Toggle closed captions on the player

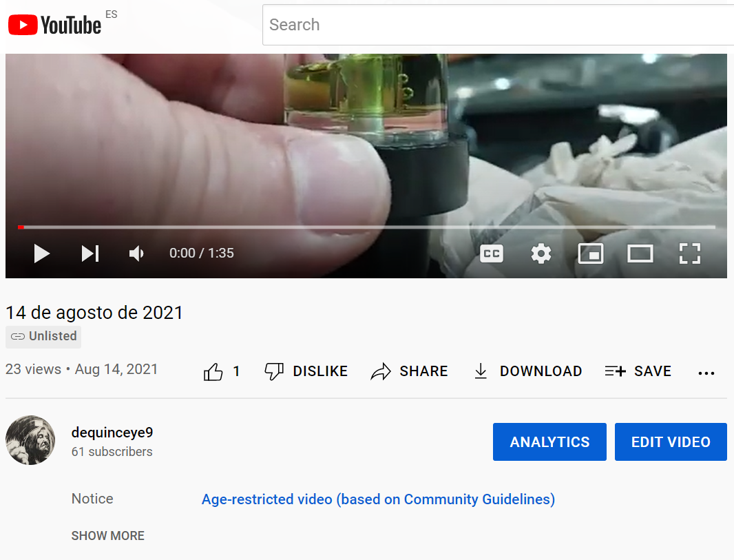tap(492, 253)
